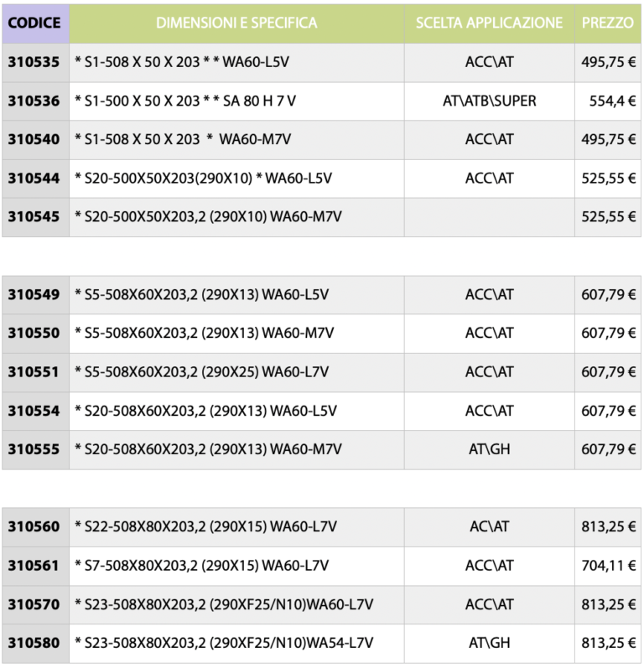Click the PREZZO column header

point(608,23)
